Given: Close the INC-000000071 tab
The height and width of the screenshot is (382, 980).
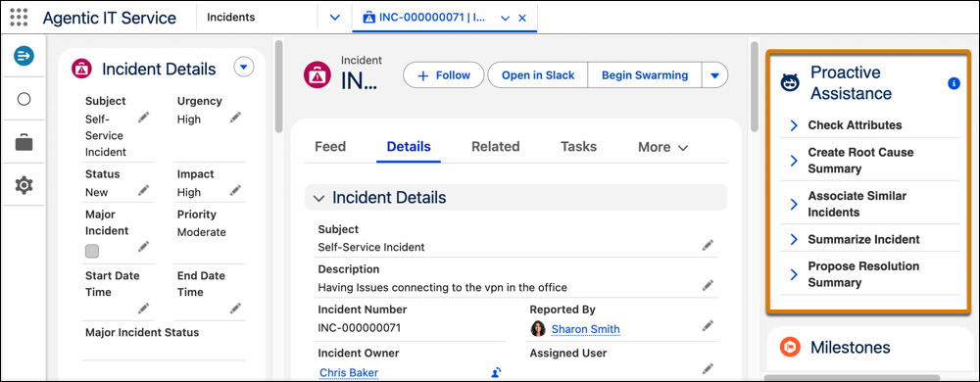Looking at the screenshot, I should [x=522, y=18].
